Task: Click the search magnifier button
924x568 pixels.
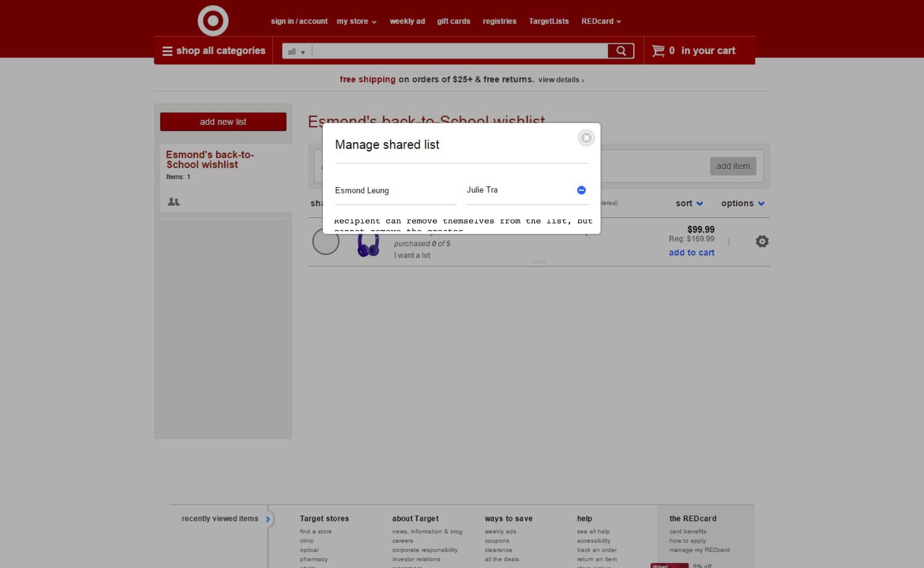Action: pyautogui.click(x=621, y=51)
